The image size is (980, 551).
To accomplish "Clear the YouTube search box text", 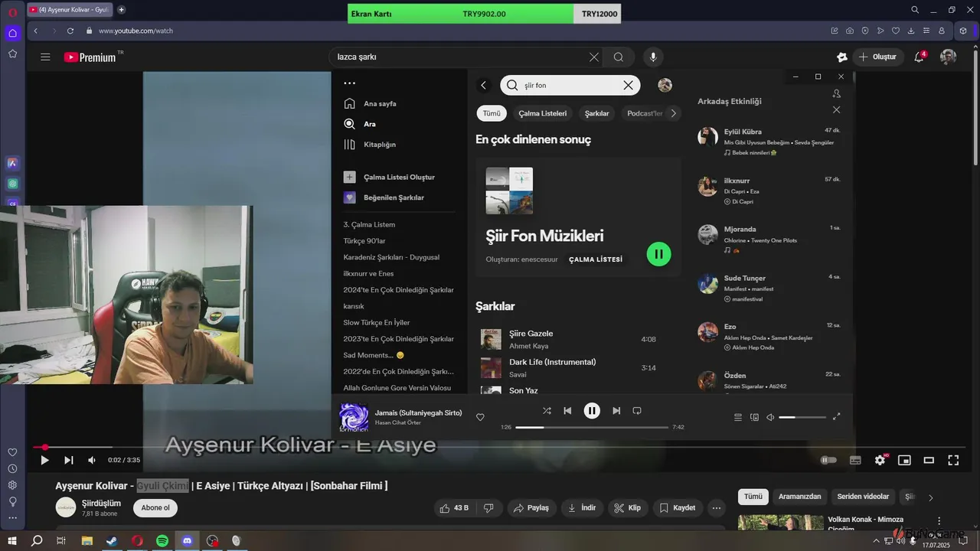I will pos(593,57).
